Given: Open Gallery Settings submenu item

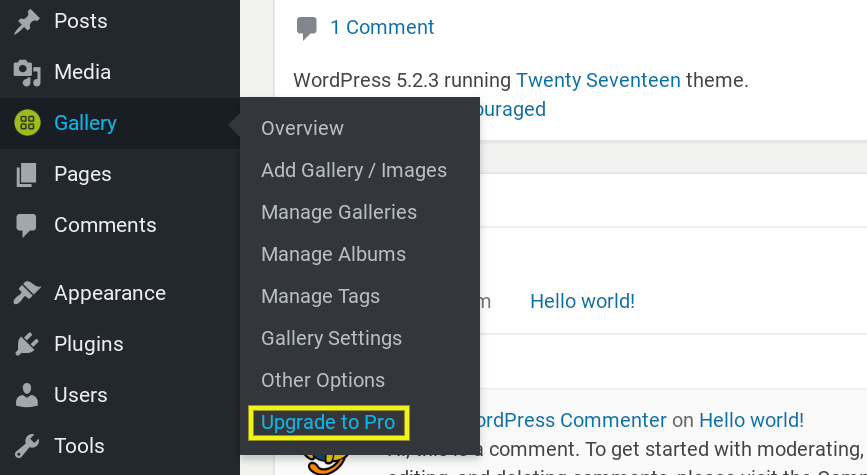Looking at the screenshot, I should pos(332,338).
